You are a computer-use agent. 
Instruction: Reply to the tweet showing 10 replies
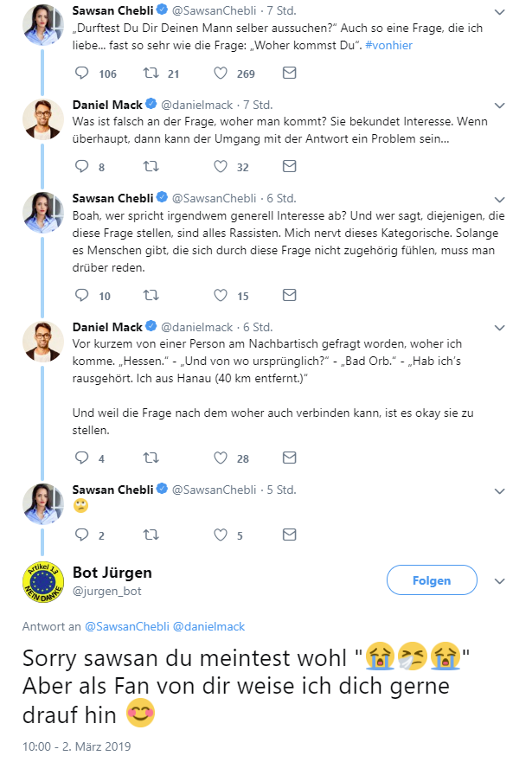(x=81, y=295)
